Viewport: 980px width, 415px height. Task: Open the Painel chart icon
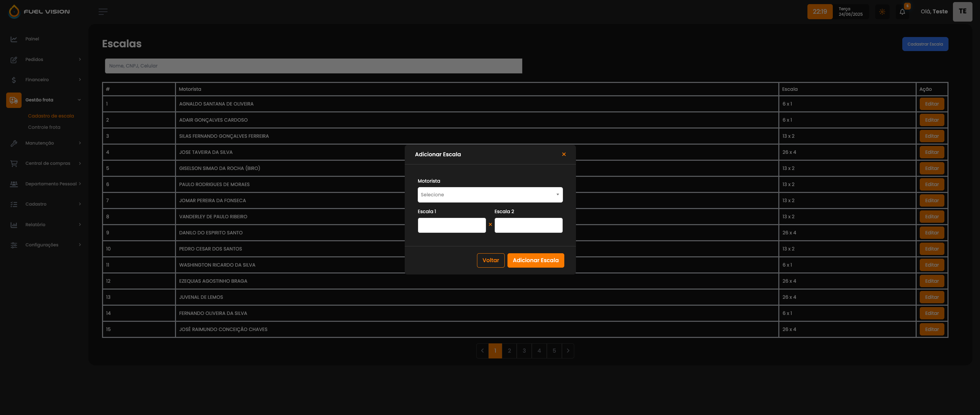click(x=14, y=39)
